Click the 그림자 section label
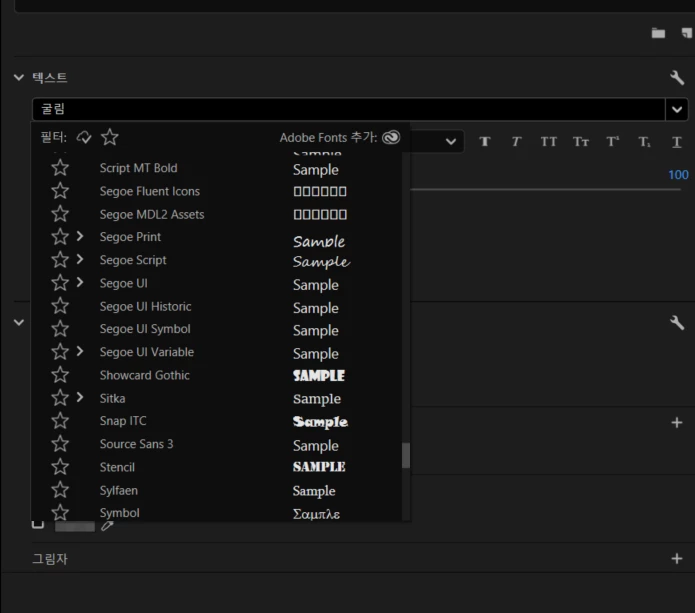 (50, 558)
